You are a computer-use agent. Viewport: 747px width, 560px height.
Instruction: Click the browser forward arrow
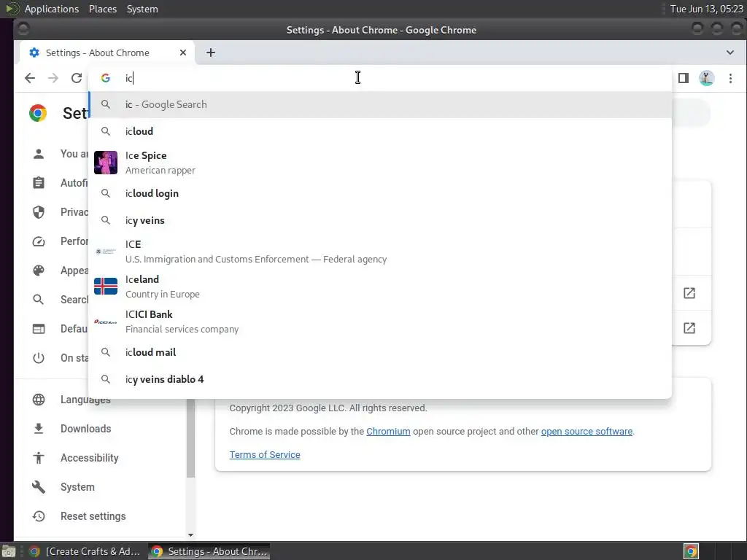53,78
